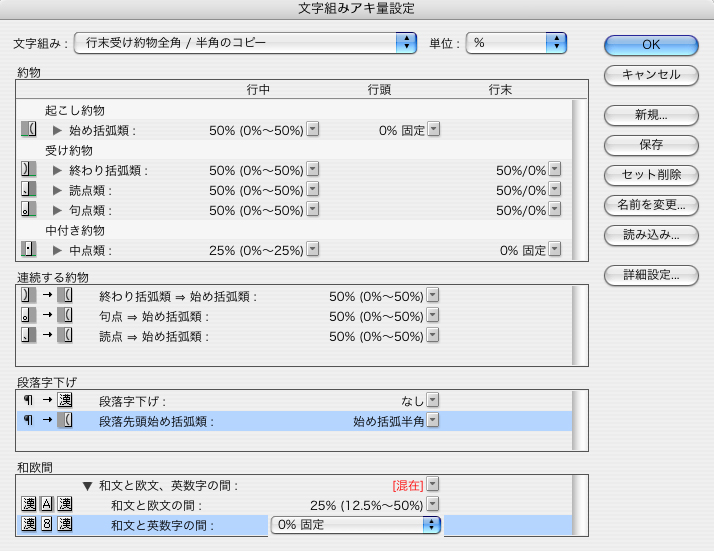714x551 pixels.
Task: Click the 約物 list scrollbar
Action: tap(580, 180)
